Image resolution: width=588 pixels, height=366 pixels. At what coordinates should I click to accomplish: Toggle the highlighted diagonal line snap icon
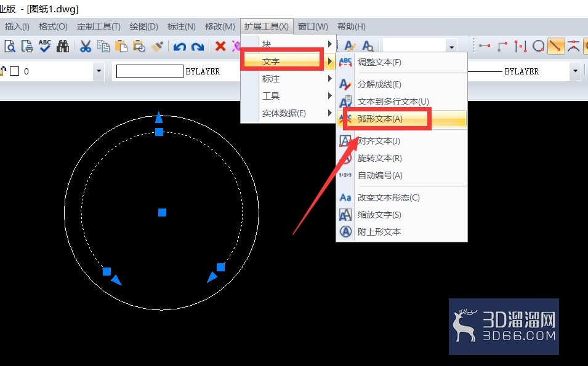(556, 46)
